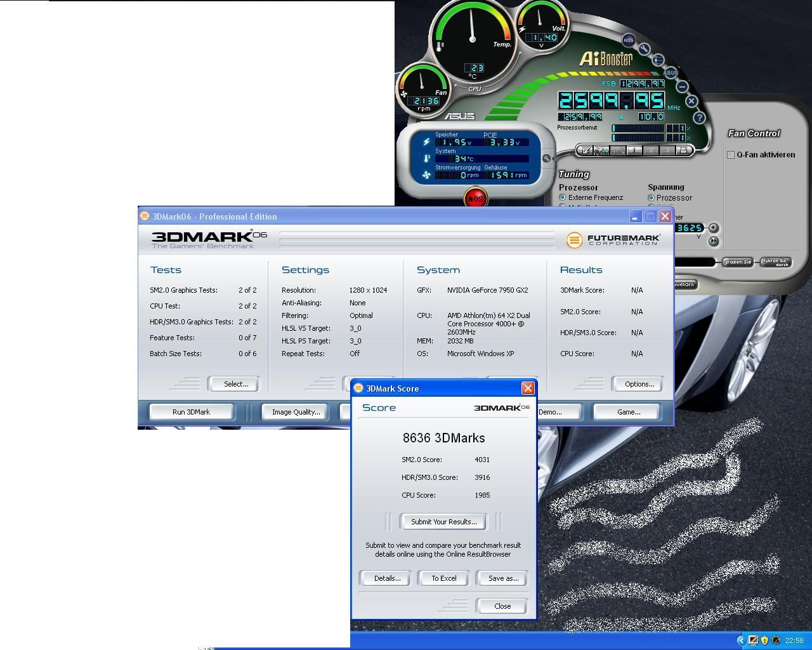The image size is (812, 650).
Task: Enable the Q-Fan aktivieren checkbox
Action: [731, 155]
